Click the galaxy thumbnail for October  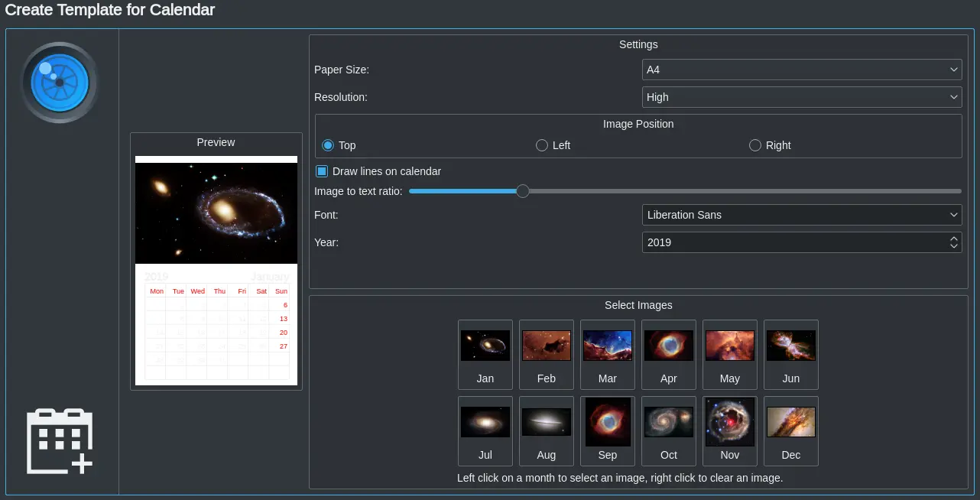(668, 421)
